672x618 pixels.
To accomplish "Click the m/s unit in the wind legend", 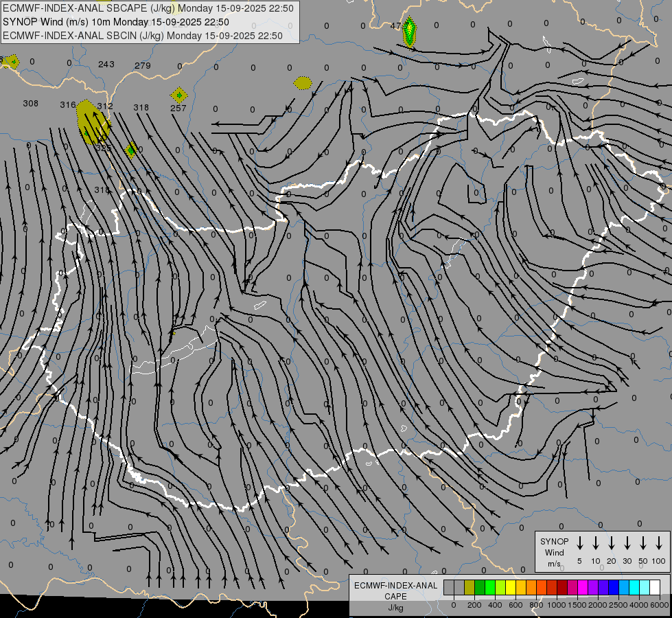I will coord(554,564).
